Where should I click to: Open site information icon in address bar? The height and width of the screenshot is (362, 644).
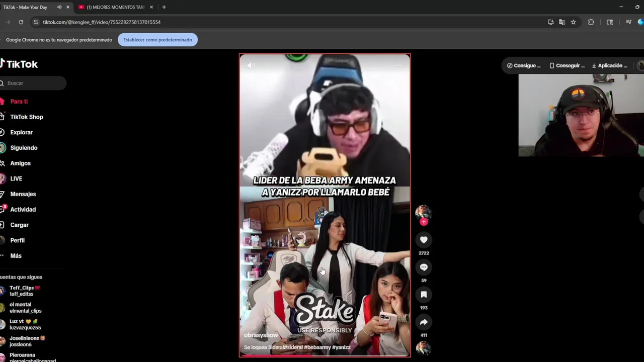pos(35,22)
